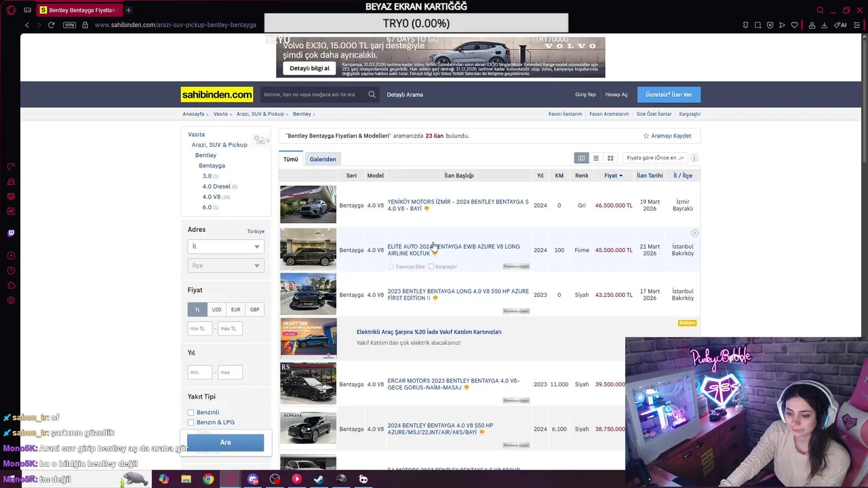This screenshot has width=868, height=488.
Task: Click Arazi, SUV & Pickup breadcrumb
Action: 260,114
